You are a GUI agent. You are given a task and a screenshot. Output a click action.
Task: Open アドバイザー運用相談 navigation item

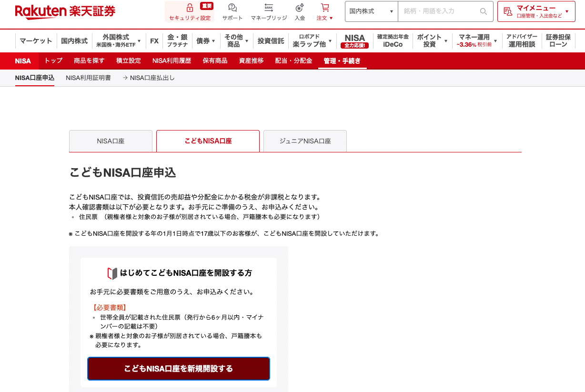pyautogui.click(x=522, y=41)
